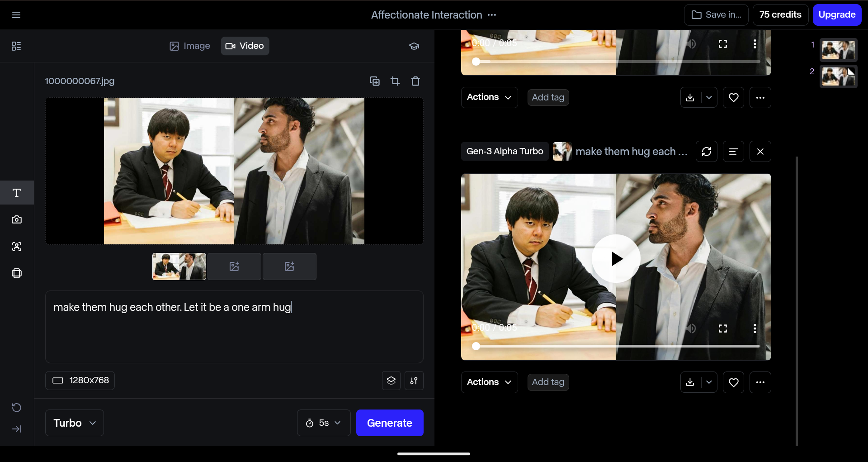Viewport: 868px width, 462px height.
Task: Click the Upgrade button in the top bar
Action: [x=836, y=14]
